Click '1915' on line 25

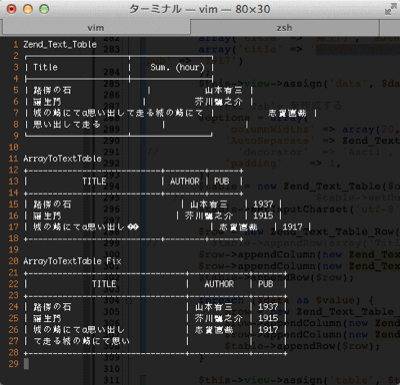268,318
